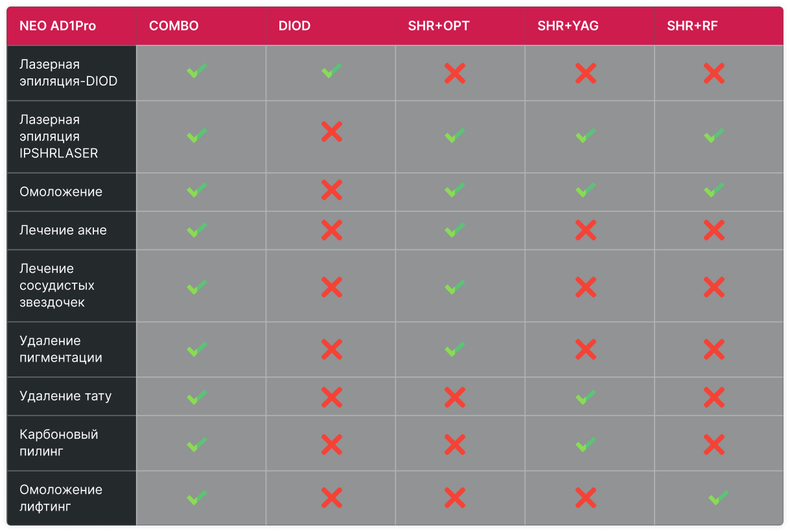The width and height of the screenshot is (790, 532).
Task: Click the Лечение акне row label
Action: (63, 230)
